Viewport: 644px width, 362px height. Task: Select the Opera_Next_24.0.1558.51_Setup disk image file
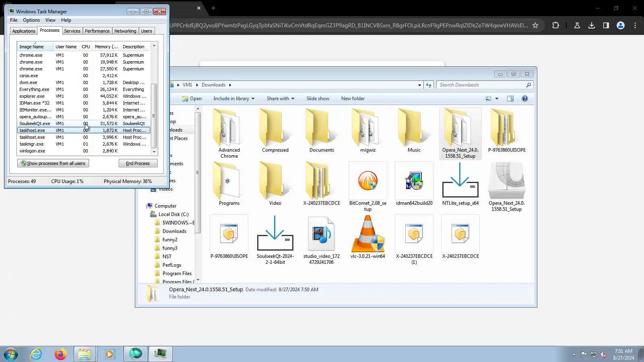[507, 187]
